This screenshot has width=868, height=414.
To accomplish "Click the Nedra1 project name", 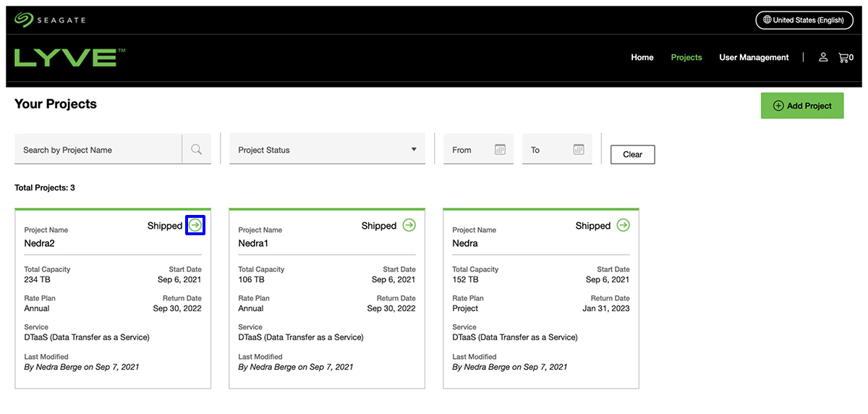I will point(253,243).
